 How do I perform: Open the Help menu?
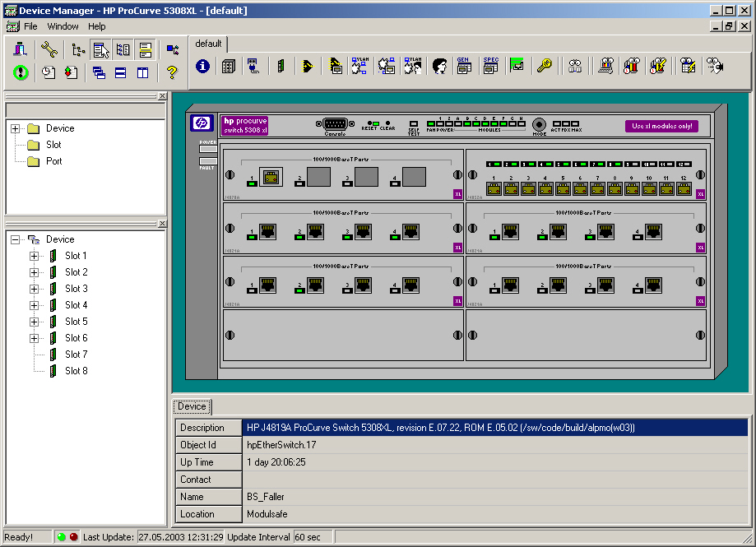click(x=96, y=26)
